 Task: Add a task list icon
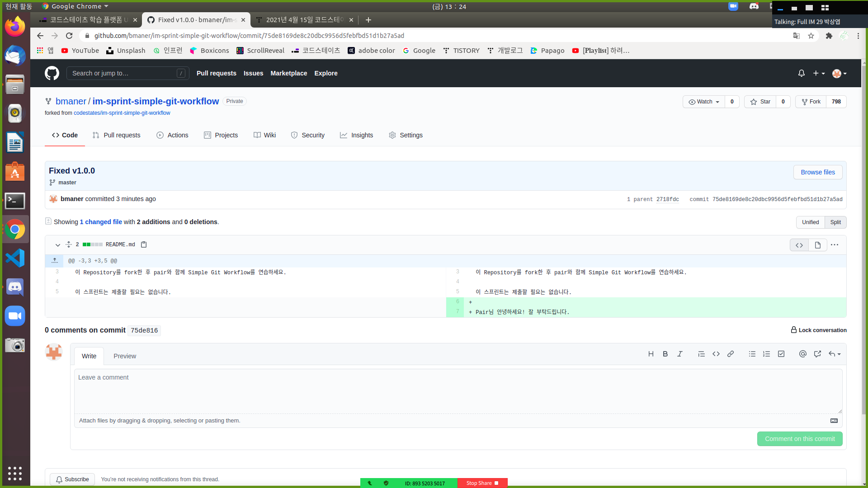click(781, 354)
